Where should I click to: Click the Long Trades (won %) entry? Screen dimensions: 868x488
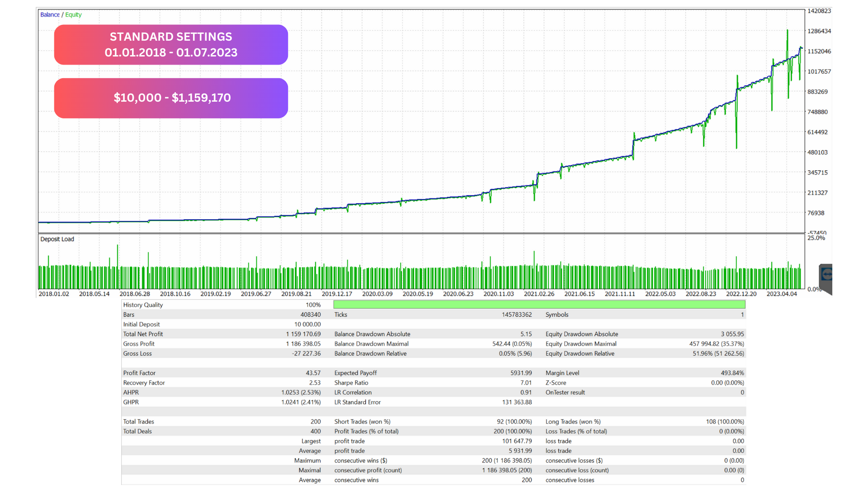click(x=573, y=422)
